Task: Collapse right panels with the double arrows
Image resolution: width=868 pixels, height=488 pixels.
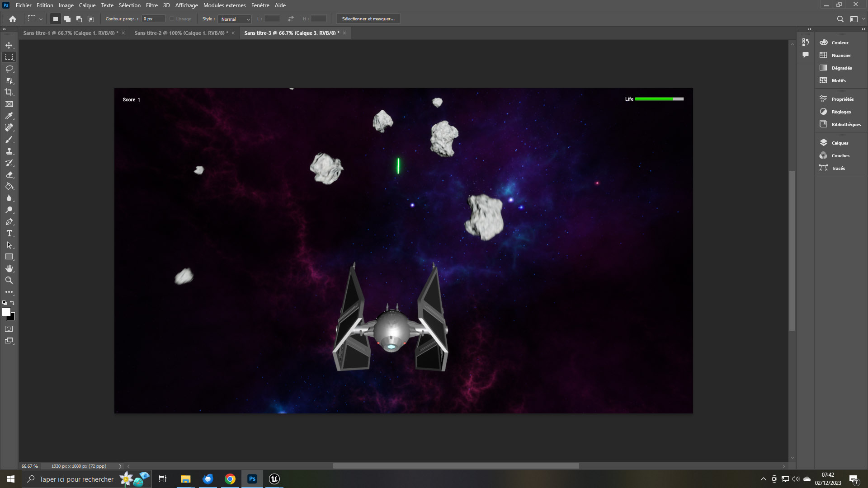Action: click(863, 29)
